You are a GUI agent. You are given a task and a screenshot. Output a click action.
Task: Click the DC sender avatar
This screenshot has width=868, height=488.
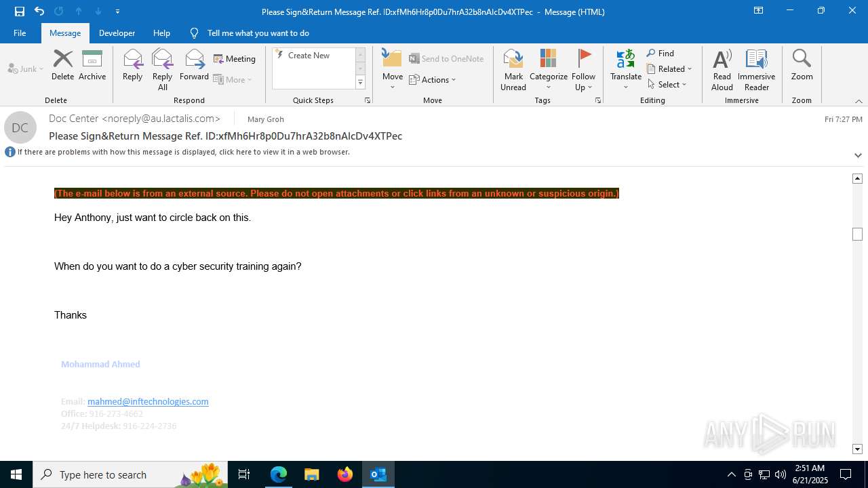(x=20, y=127)
